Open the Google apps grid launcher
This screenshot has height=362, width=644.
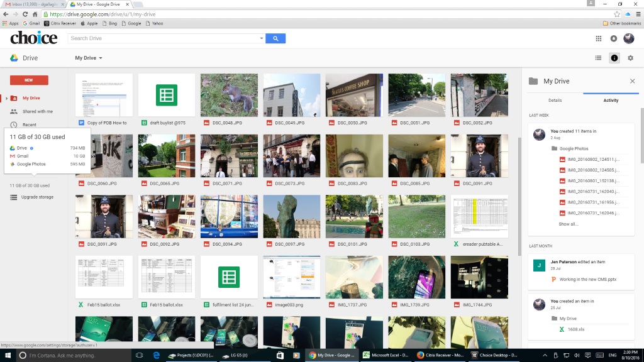coord(598,39)
